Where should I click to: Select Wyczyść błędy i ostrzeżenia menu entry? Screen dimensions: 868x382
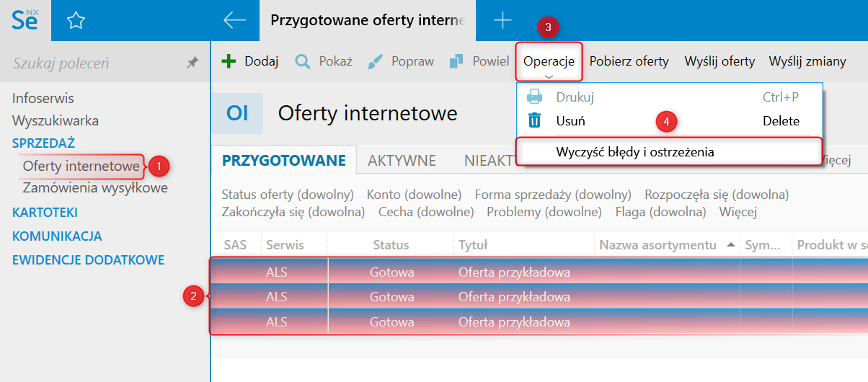(x=635, y=152)
